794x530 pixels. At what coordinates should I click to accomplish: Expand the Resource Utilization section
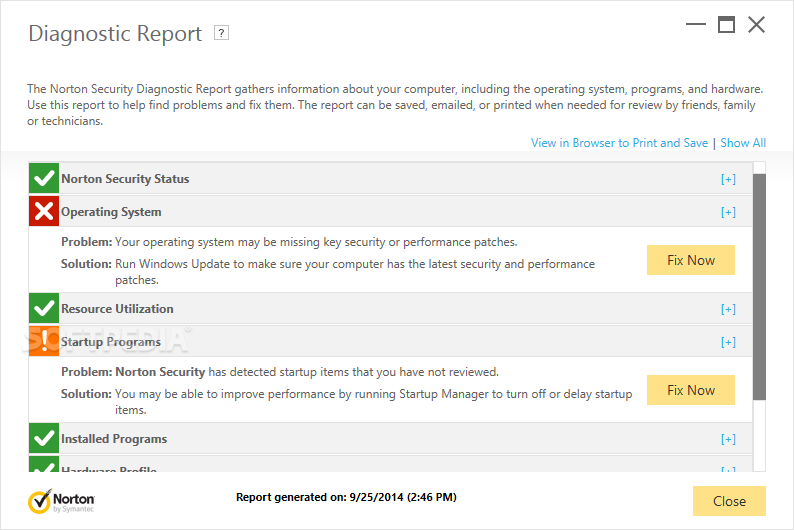pyautogui.click(x=728, y=309)
